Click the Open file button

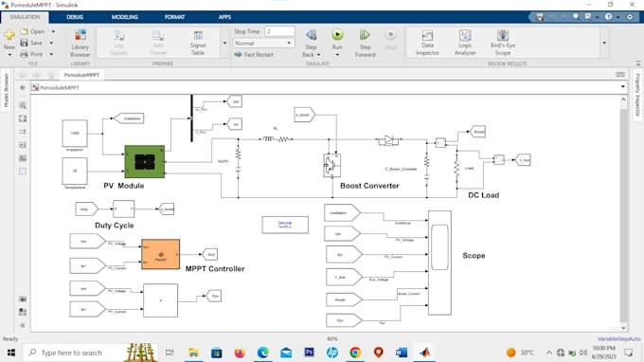pos(32,31)
